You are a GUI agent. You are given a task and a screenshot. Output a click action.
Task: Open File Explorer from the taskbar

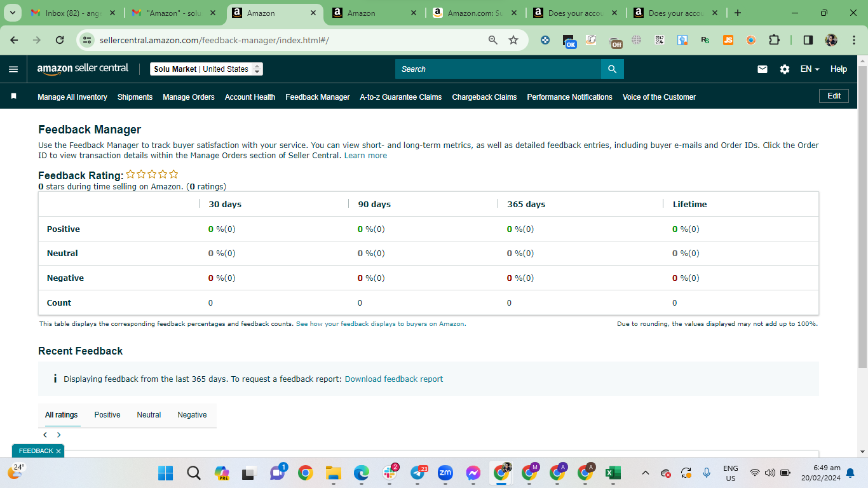pyautogui.click(x=334, y=473)
